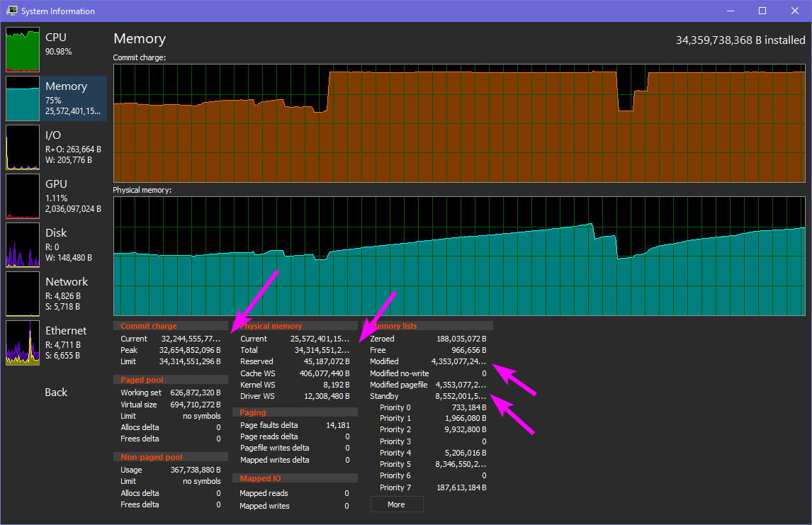This screenshot has height=525, width=812.
Task: Click the Zeroed value 188,035,072 B
Action: (x=461, y=339)
